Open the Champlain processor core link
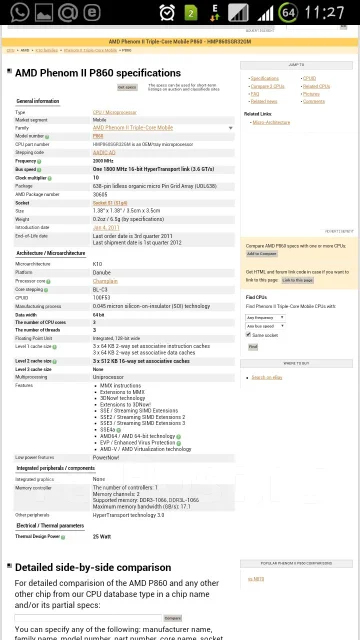Screen dimensions: 360x640 pos(105,281)
